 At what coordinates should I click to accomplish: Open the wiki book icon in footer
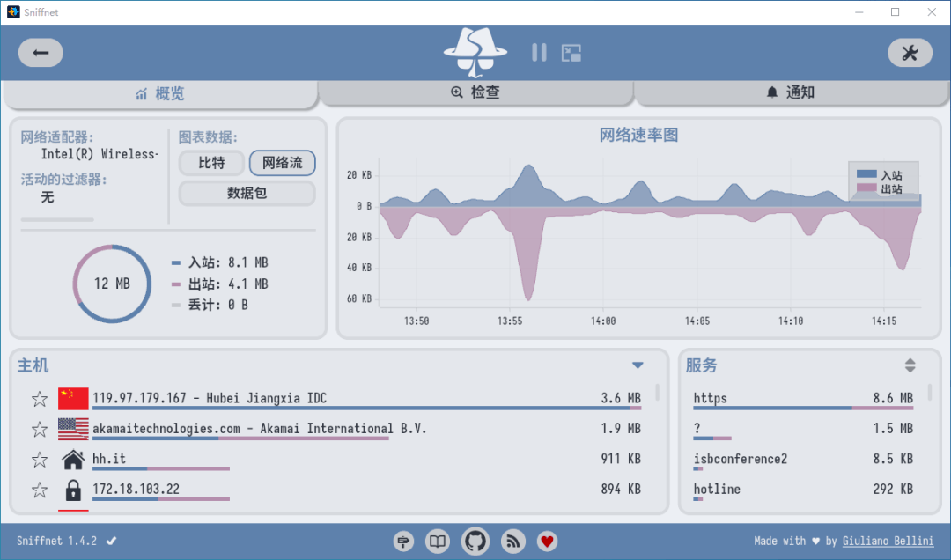pos(438,541)
